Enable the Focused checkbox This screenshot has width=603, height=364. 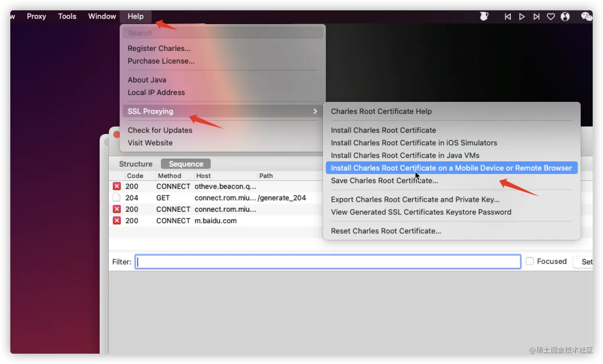pyautogui.click(x=530, y=261)
